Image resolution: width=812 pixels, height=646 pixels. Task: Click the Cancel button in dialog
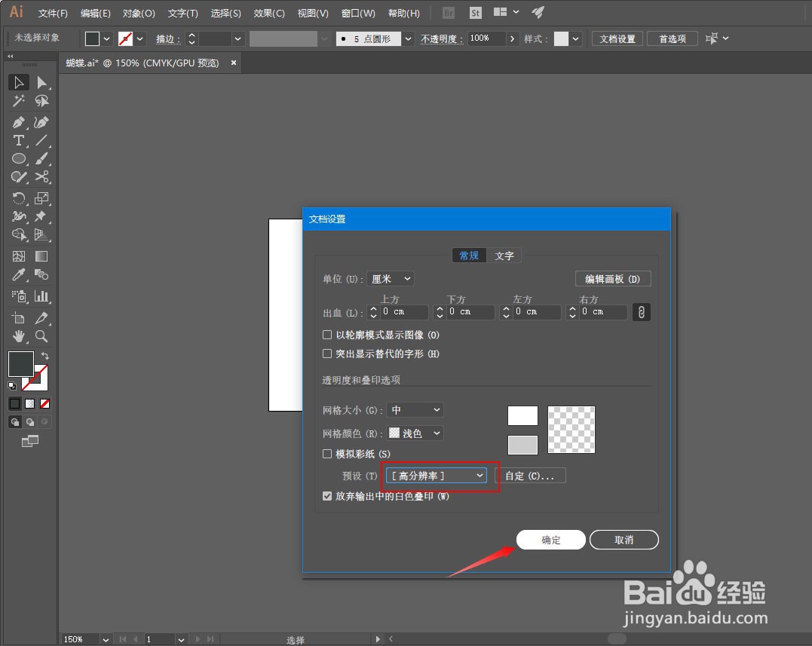tap(624, 540)
